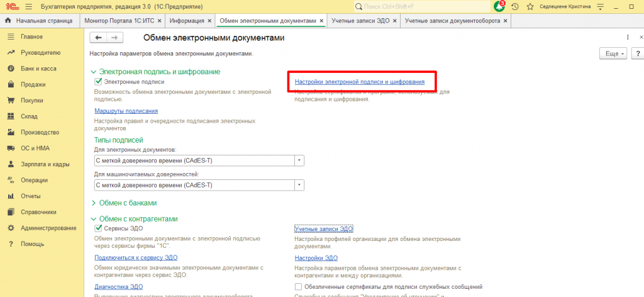
Task: Click the Еще button
Action: (x=613, y=54)
